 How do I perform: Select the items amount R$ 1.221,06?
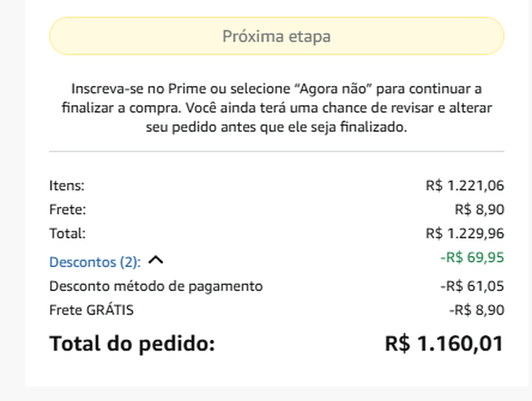pyautogui.click(x=465, y=186)
